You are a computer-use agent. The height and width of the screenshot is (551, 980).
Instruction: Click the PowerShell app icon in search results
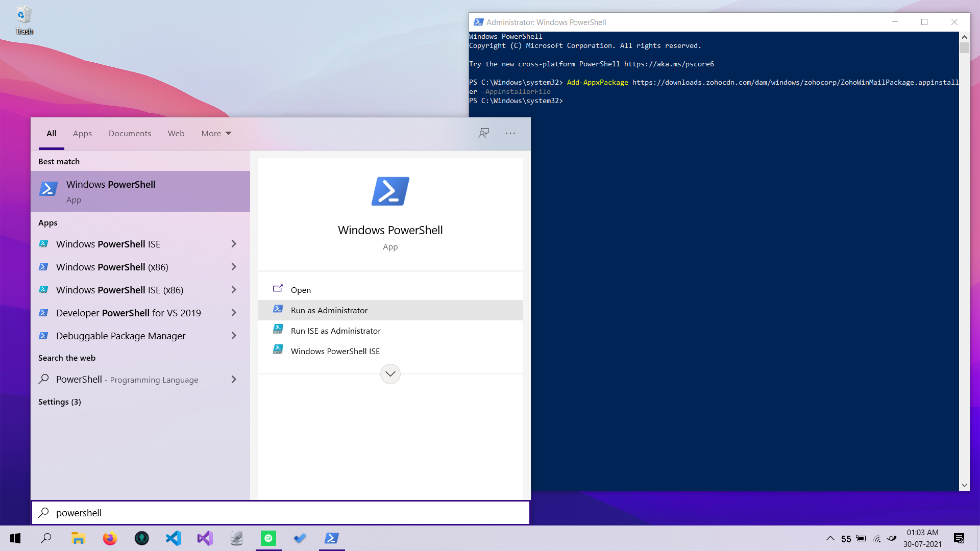click(48, 190)
